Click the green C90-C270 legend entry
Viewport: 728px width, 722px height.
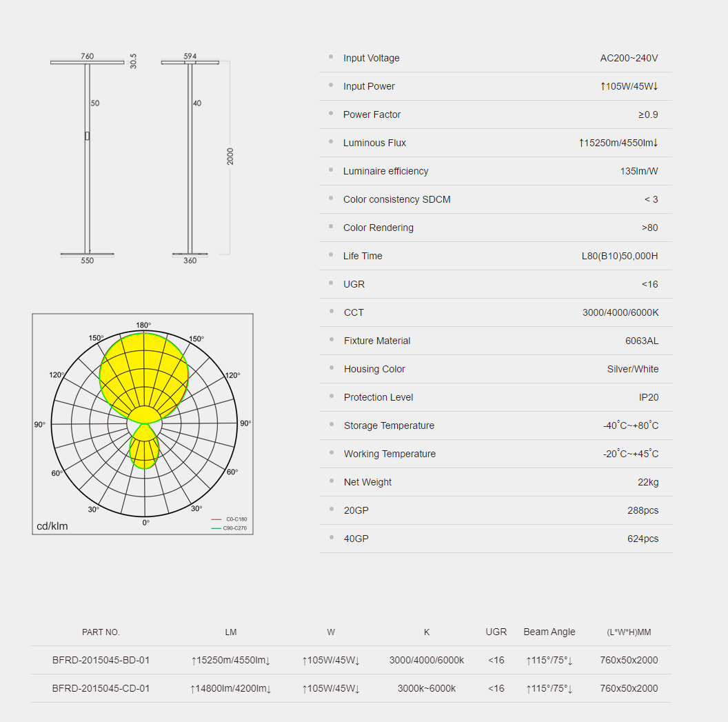(230, 528)
